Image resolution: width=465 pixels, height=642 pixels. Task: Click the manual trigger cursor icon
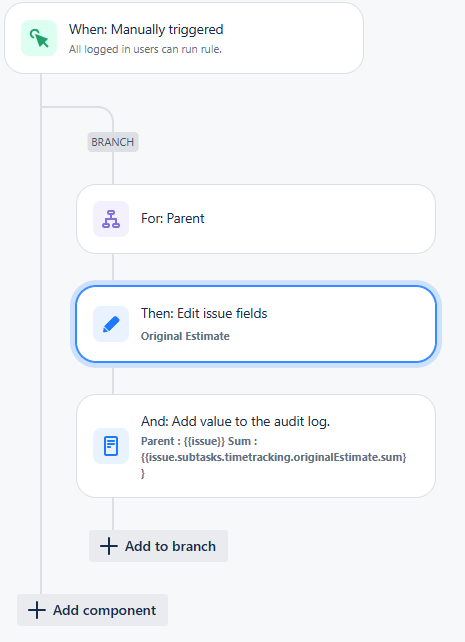tap(39, 38)
